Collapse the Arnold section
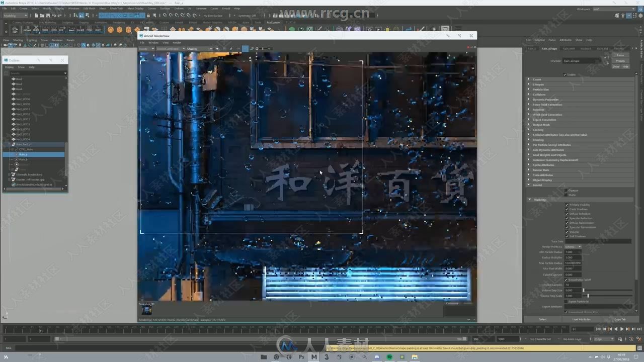 tap(581, 185)
